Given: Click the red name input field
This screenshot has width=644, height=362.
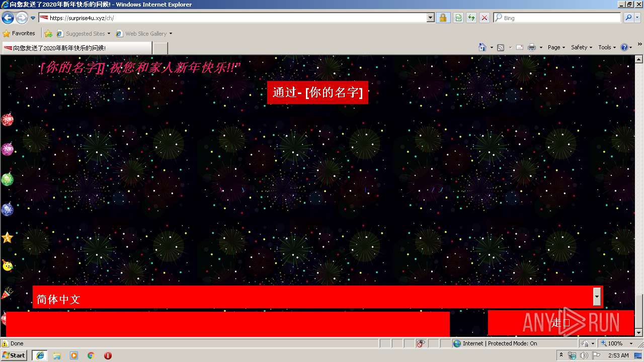Looking at the screenshot, I should 227,324.
